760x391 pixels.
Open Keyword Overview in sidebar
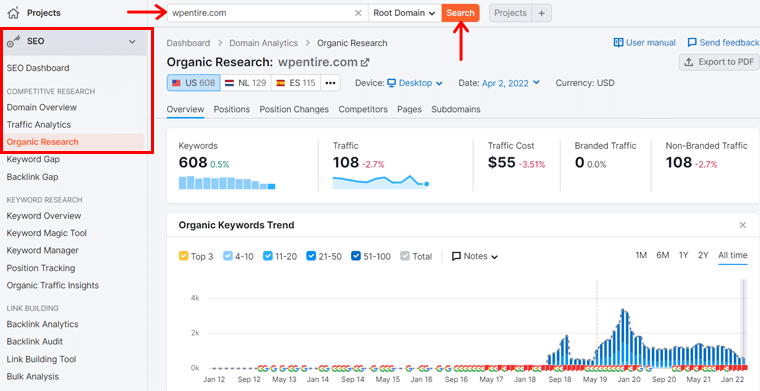click(44, 216)
